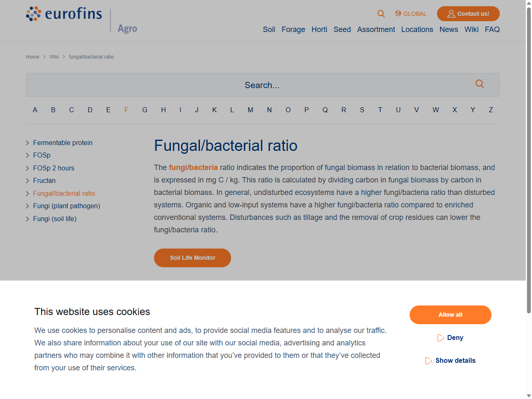Click the chevron beside Fungi (plant pathogen)
The width and height of the screenshot is (532, 399).
[27, 206]
